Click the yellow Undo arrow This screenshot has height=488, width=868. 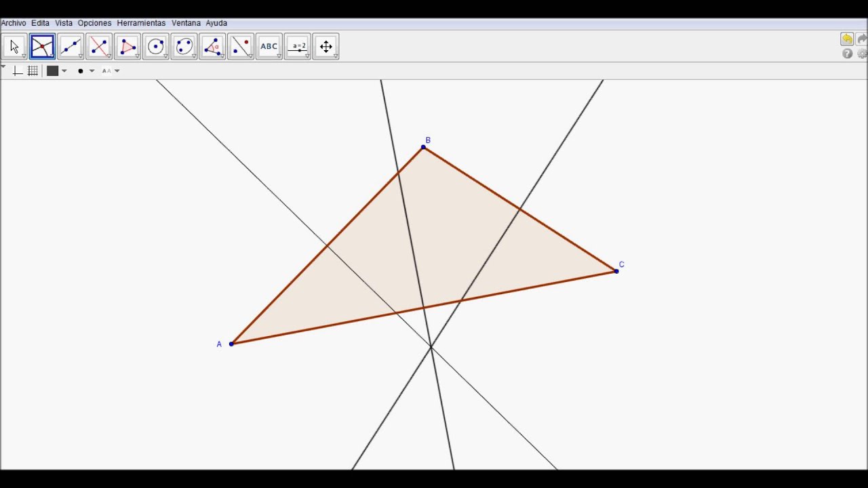tap(847, 39)
